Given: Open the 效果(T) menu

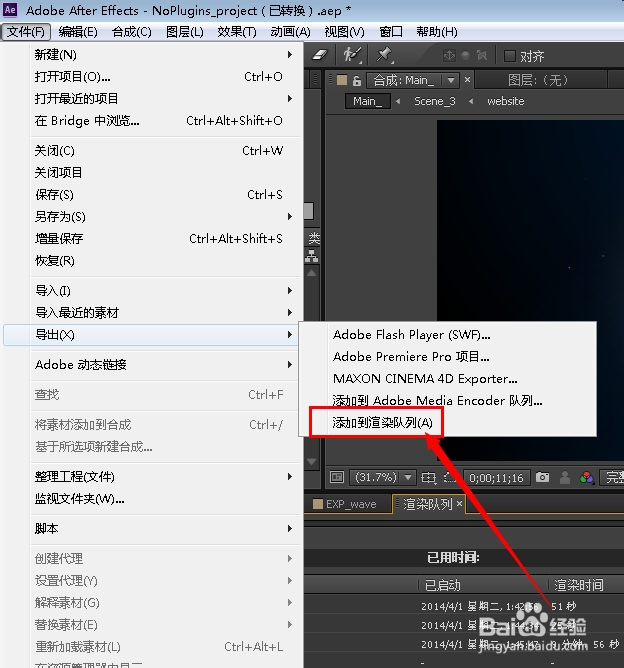Looking at the screenshot, I should click(237, 32).
